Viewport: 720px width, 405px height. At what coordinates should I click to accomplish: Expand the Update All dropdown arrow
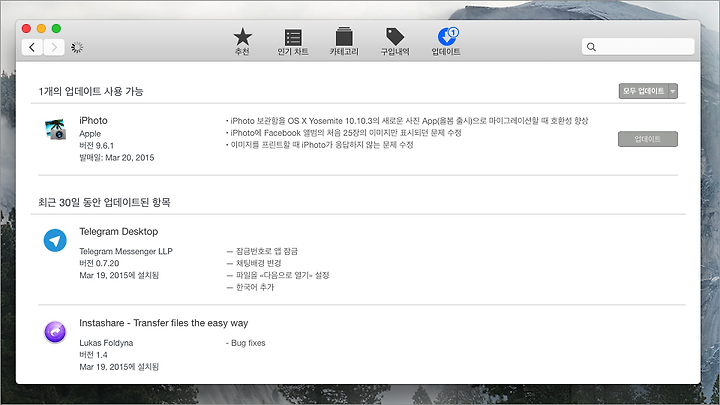[x=673, y=91]
